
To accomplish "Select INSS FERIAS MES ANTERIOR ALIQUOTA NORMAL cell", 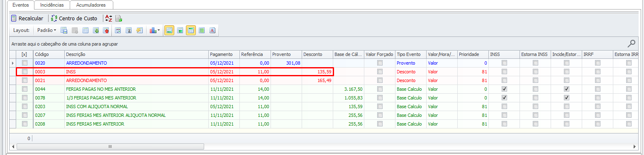I will click(136, 115).
